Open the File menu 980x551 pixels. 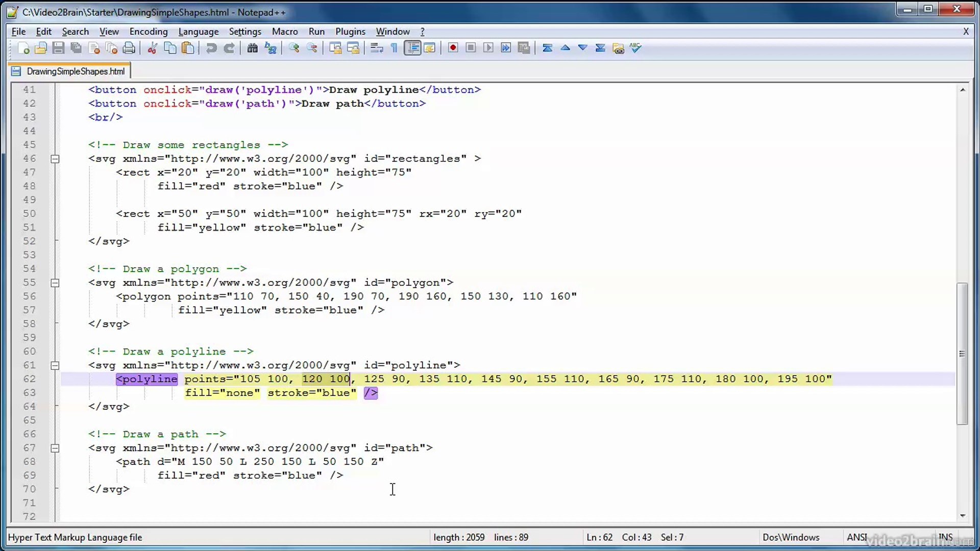pos(18,32)
